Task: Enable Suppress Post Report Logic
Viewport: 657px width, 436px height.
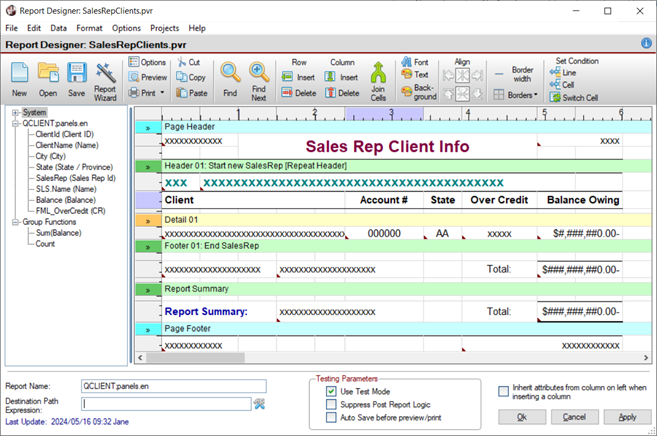Action: (x=331, y=404)
